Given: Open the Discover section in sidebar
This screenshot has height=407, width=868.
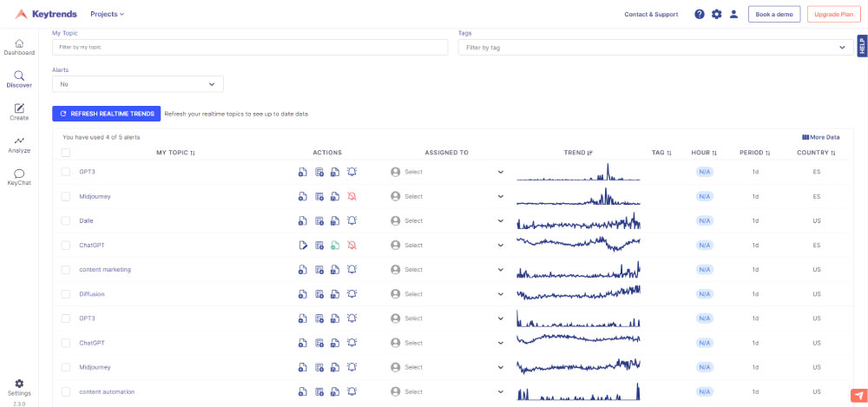Looking at the screenshot, I should (x=19, y=80).
